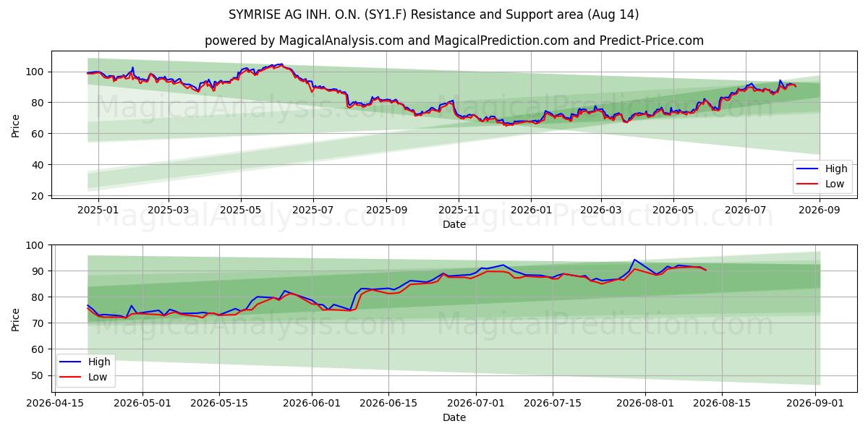Click the '2025-03' x-axis label
The image size is (868, 434).
click(168, 210)
